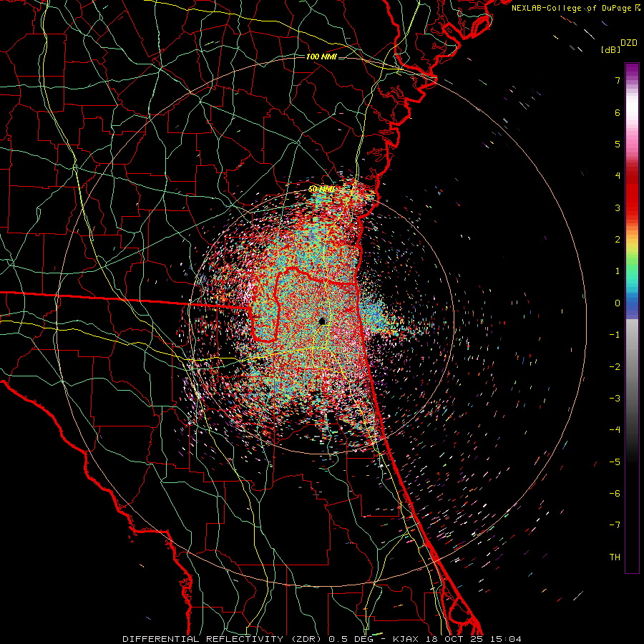
Task: Click the 0 tick label on the scale
Action: point(618,303)
